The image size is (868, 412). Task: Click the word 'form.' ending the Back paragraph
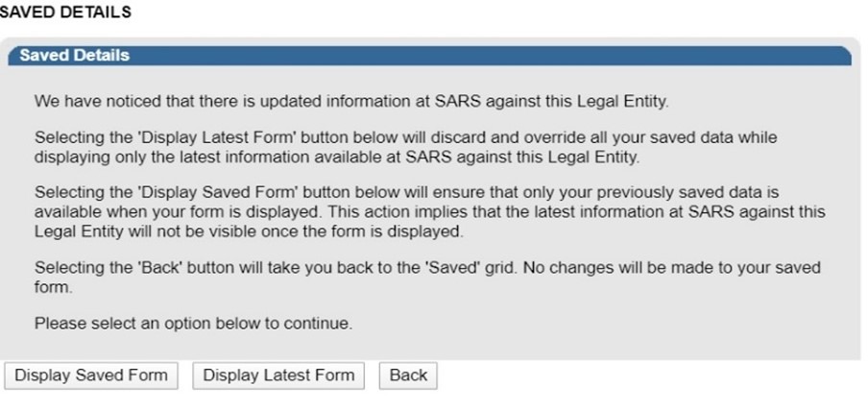point(53,286)
